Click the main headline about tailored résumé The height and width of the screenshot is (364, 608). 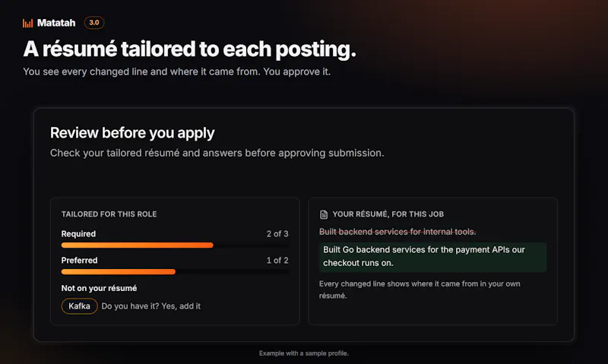coord(189,49)
